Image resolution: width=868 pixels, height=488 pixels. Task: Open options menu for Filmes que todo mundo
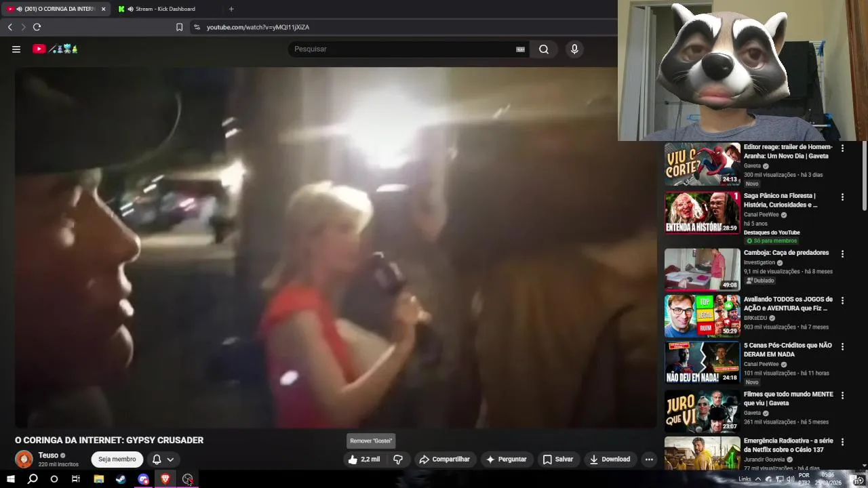(x=842, y=395)
